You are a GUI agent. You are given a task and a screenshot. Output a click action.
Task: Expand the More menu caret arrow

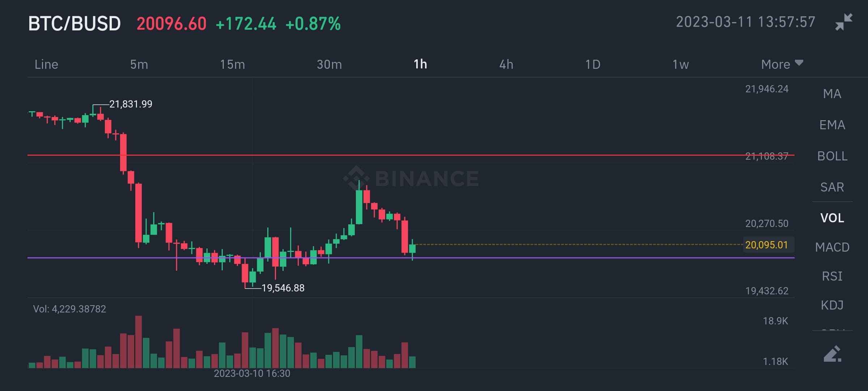click(799, 62)
